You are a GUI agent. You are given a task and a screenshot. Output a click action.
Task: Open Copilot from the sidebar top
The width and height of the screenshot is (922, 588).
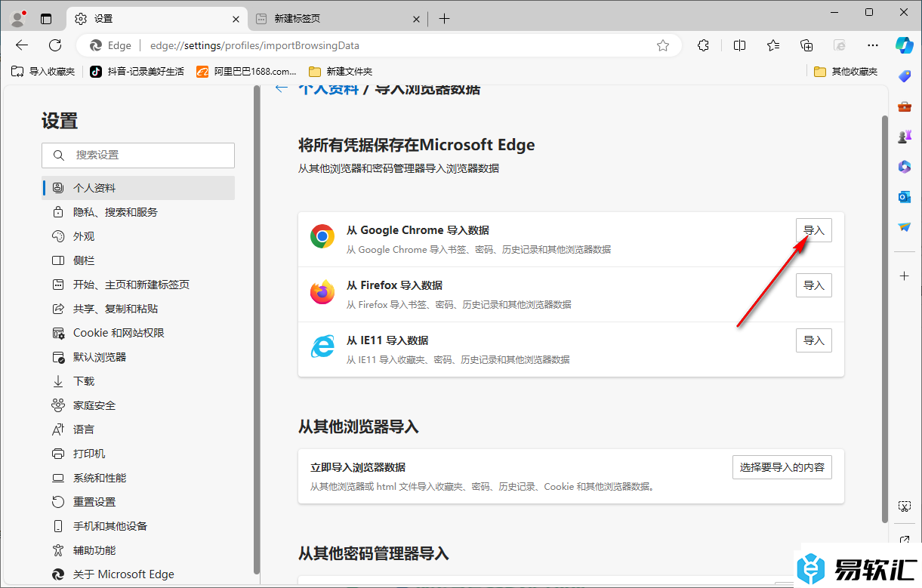pos(905,45)
